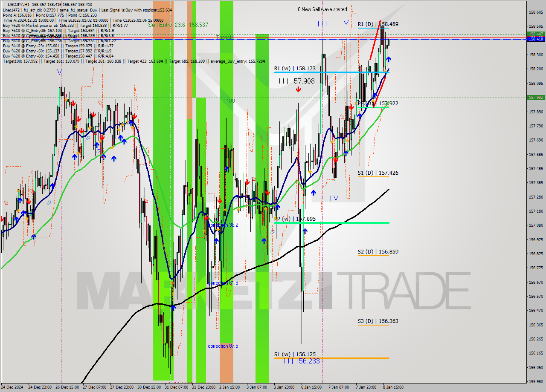Click the 'R1 (D) | 158.489' pivot label
The height and width of the screenshot is (392, 546).
pos(378,24)
